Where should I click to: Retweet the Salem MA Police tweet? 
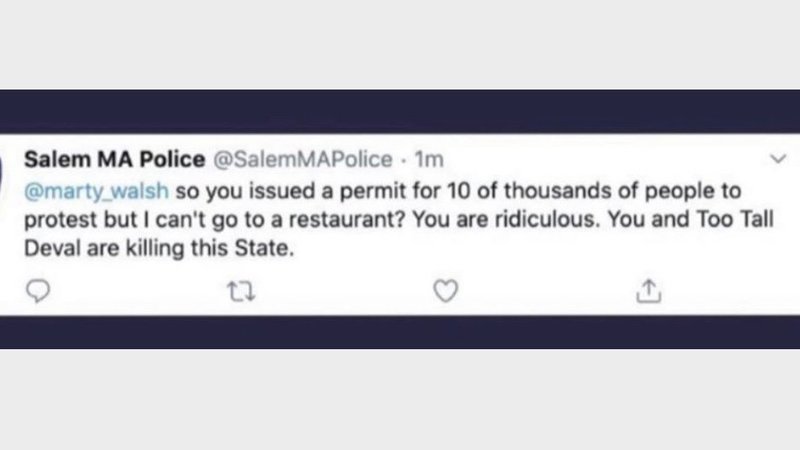(x=241, y=289)
